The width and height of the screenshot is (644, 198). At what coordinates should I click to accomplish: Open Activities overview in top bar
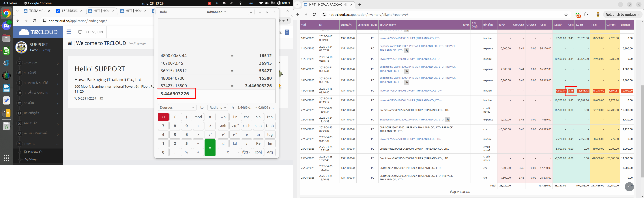pyautogui.click(x=10, y=3)
